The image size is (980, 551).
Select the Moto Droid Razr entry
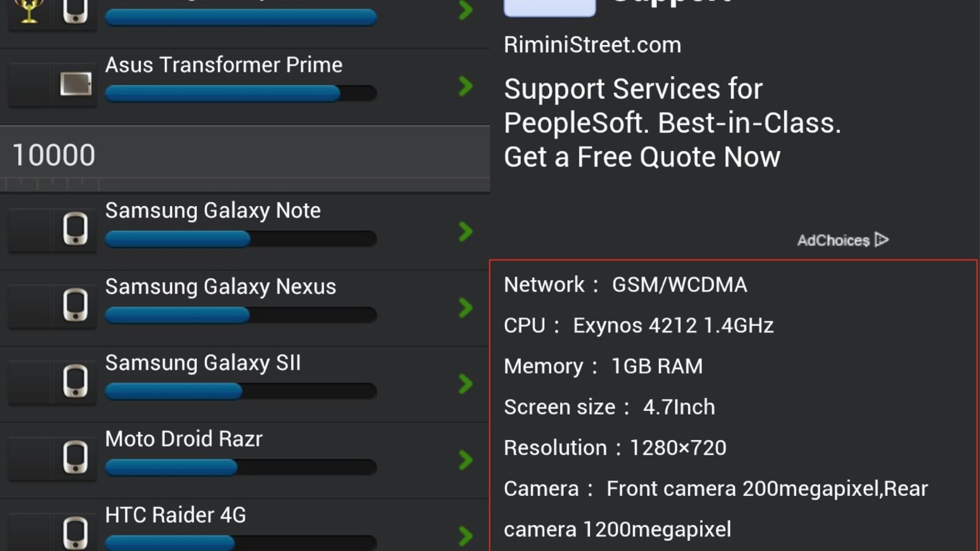click(x=184, y=439)
